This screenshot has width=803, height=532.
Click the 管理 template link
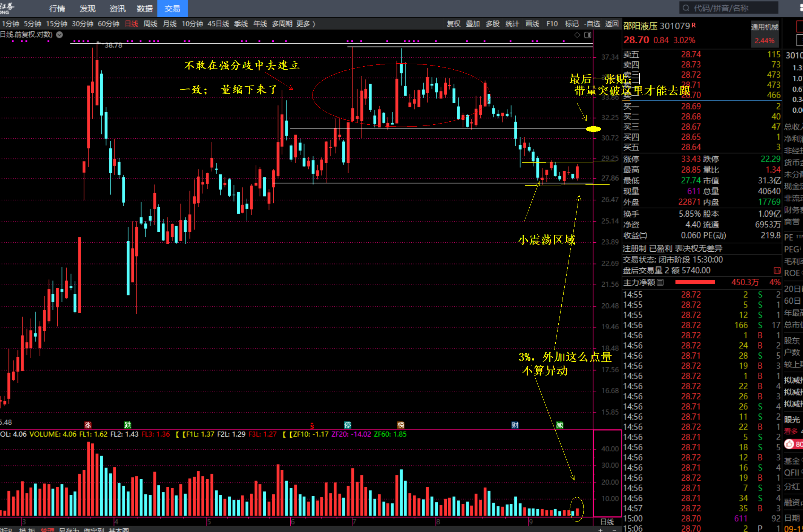[x=48, y=530]
